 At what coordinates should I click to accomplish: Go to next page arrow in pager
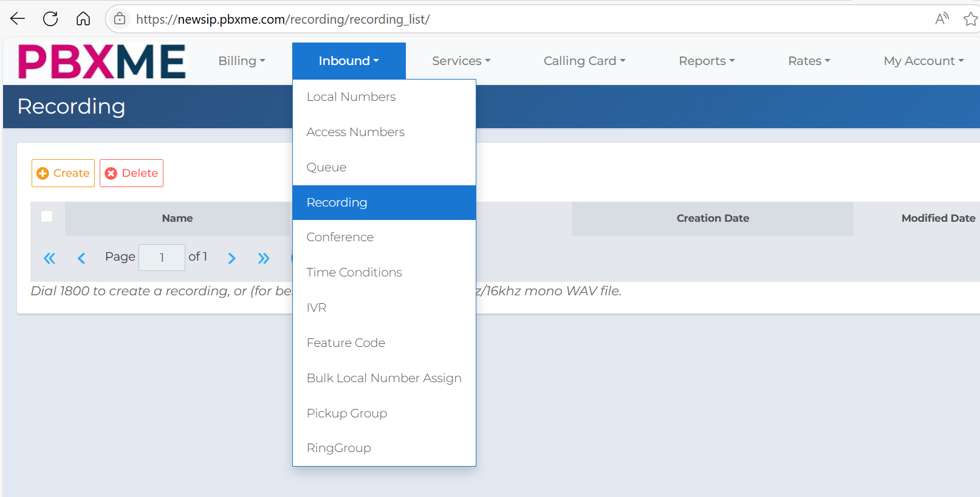231,258
